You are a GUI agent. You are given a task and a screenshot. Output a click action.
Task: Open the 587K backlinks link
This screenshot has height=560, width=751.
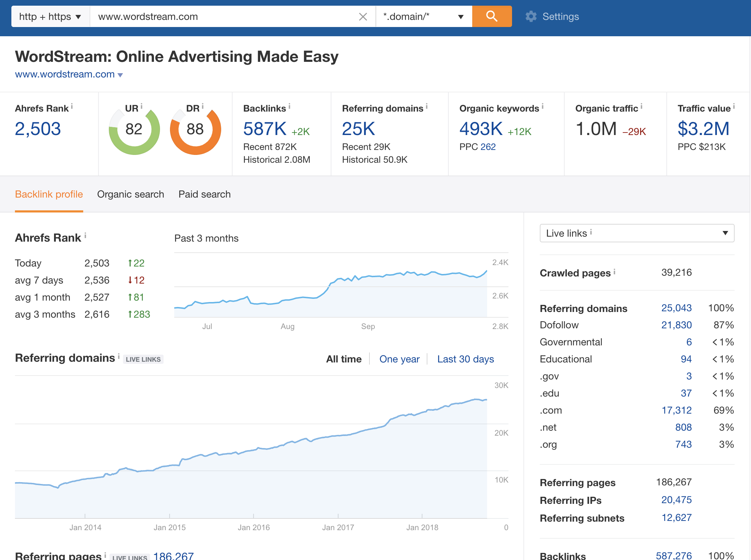265,129
